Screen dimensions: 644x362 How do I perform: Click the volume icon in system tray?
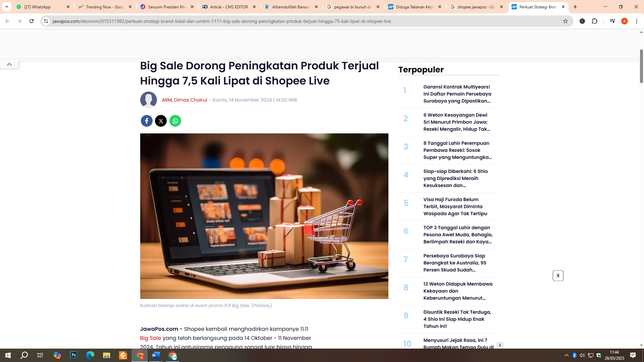click(x=582, y=355)
